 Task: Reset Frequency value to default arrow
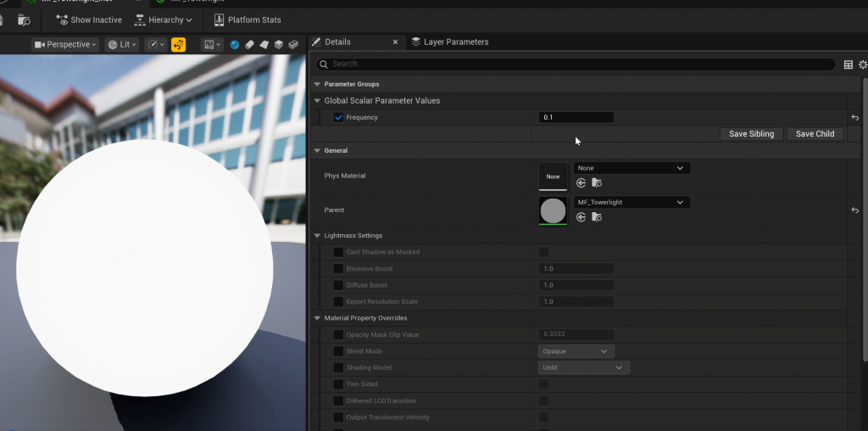tap(854, 118)
